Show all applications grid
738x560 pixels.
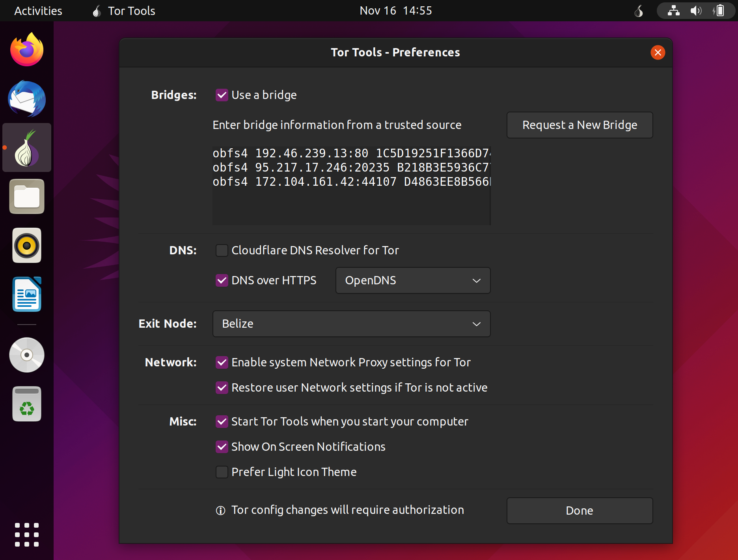pyautogui.click(x=27, y=535)
